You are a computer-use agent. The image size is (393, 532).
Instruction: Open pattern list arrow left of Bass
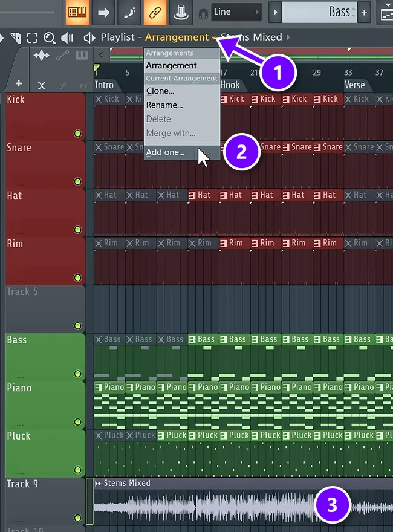(275, 13)
